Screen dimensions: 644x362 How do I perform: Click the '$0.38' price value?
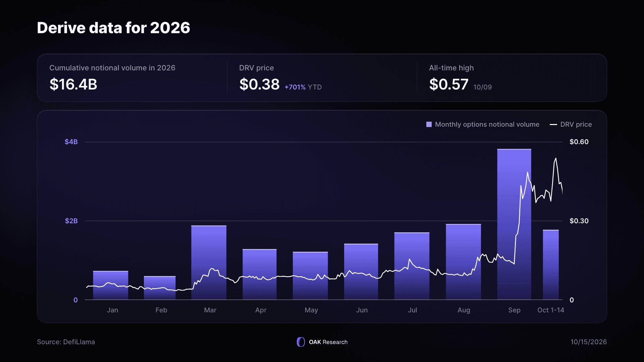coord(259,84)
